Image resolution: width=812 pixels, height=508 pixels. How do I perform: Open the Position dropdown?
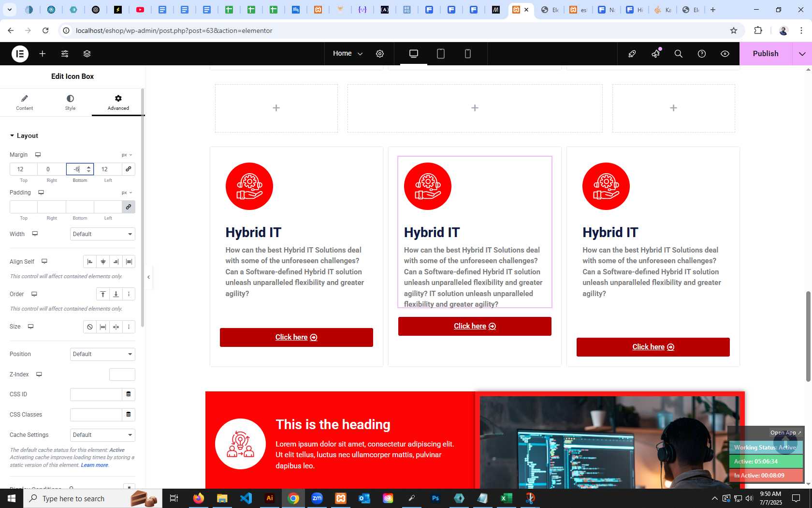[102, 354]
